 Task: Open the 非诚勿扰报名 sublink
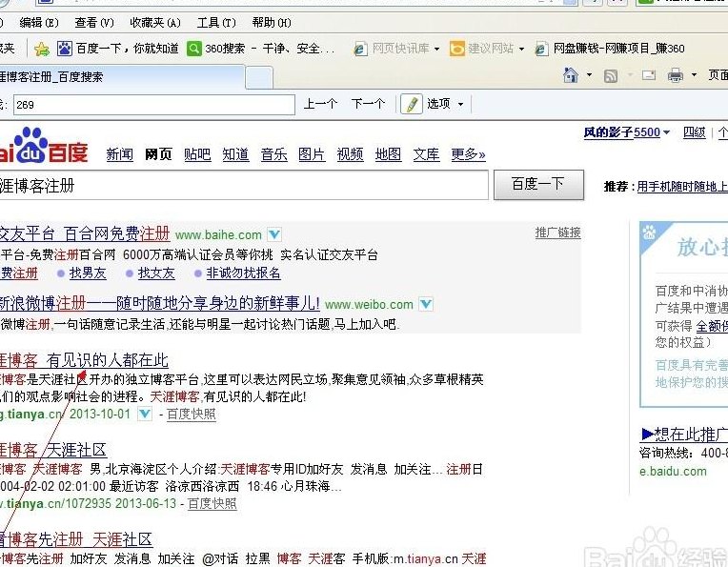point(243,273)
